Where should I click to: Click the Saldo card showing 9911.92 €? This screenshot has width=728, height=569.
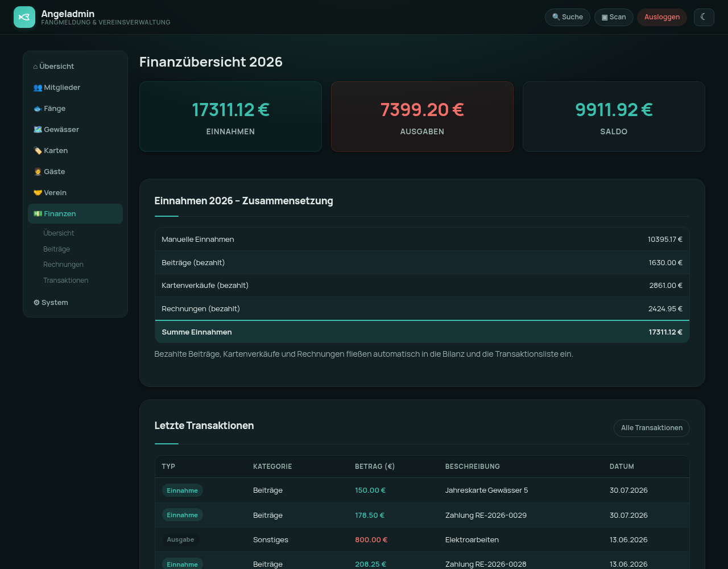point(614,117)
